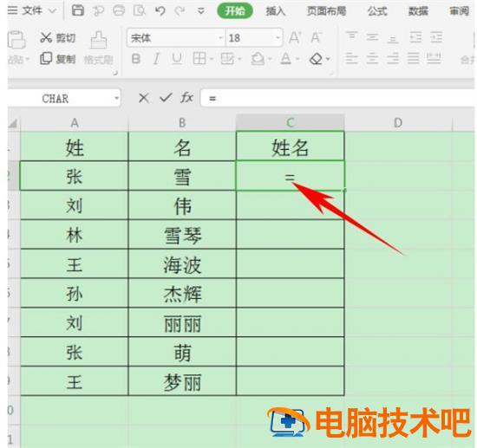
Task: Click the Justify alignment icon
Action: coord(413,58)
